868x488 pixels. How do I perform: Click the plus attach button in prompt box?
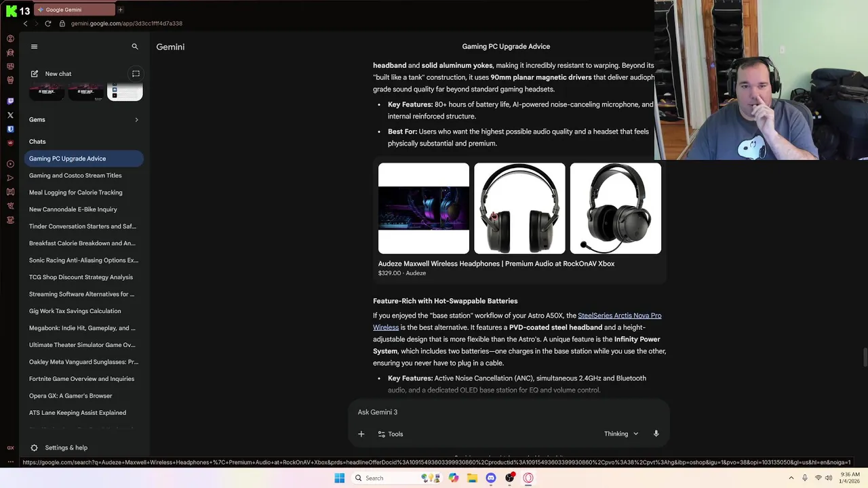pyautogui.click(x=361, y=434)
